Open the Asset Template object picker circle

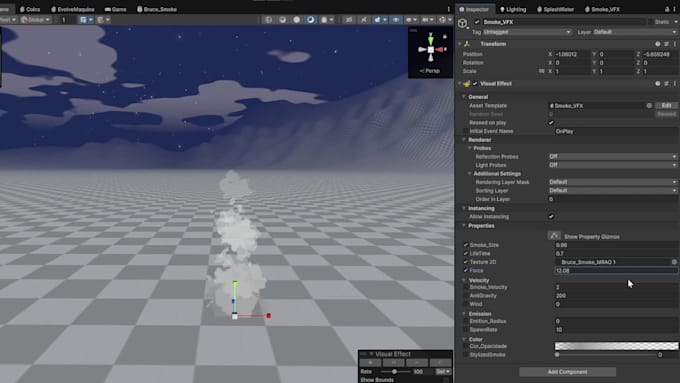tap(649, 105)
